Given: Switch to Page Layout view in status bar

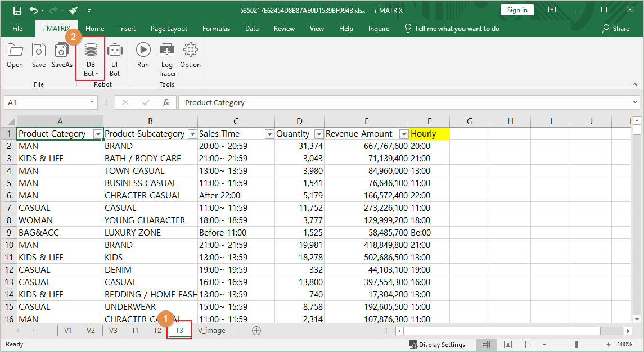Looking at the screenshot, I should 507,344.
